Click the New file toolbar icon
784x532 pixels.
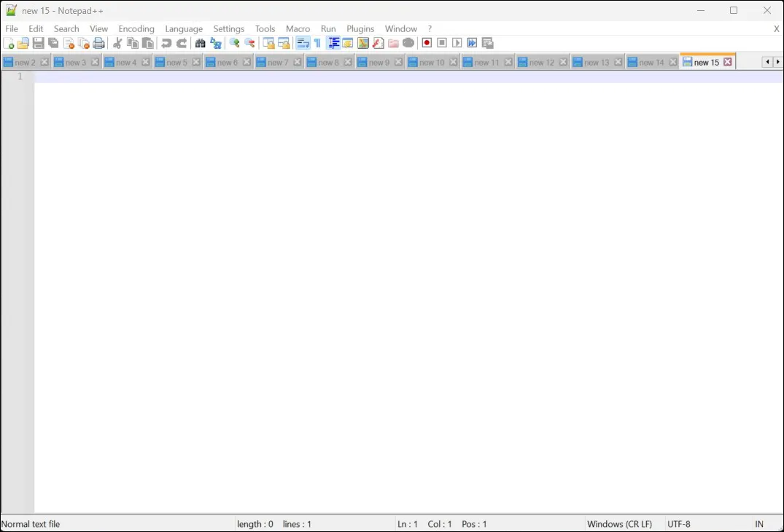click(x=9, y=44)
